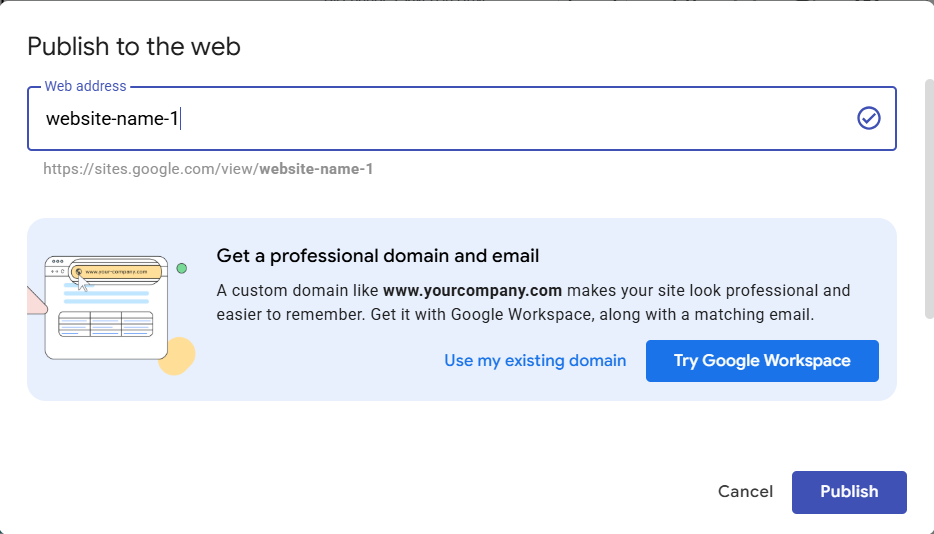Click the yellow address bar in the illustration
Image resolution: width=934 pixels, height=534 pixels.
[x=116, y=272]
